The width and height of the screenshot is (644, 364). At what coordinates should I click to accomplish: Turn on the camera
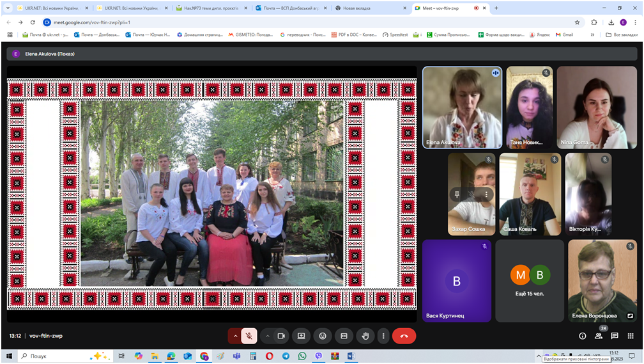coord(281,336)
